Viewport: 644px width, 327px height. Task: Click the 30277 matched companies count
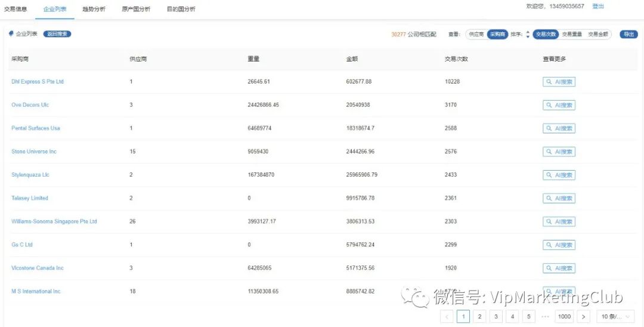click(398, 35)
